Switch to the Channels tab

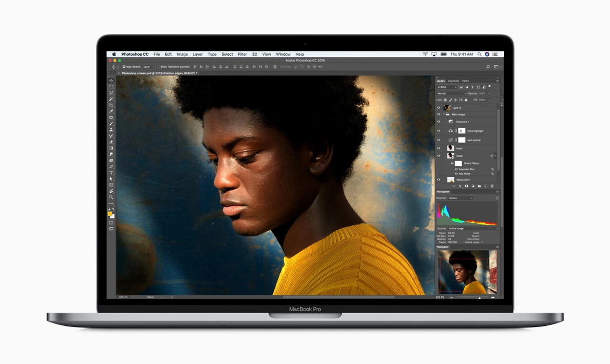pos(453,81)
